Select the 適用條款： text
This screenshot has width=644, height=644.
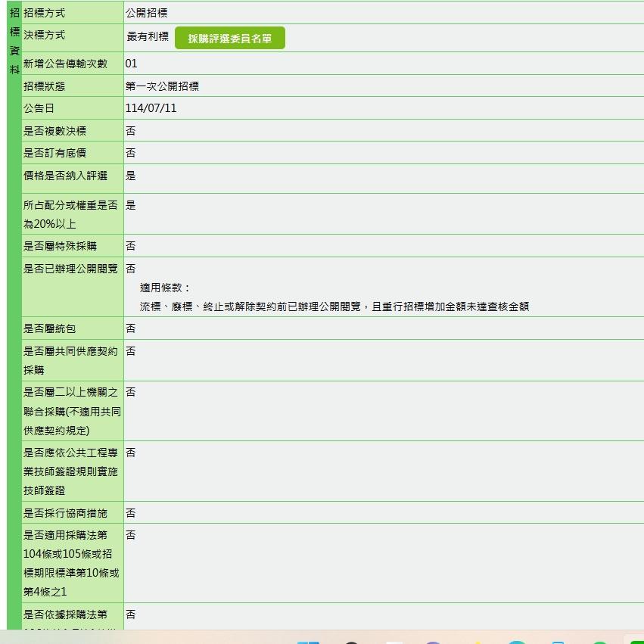click(165, 288)
